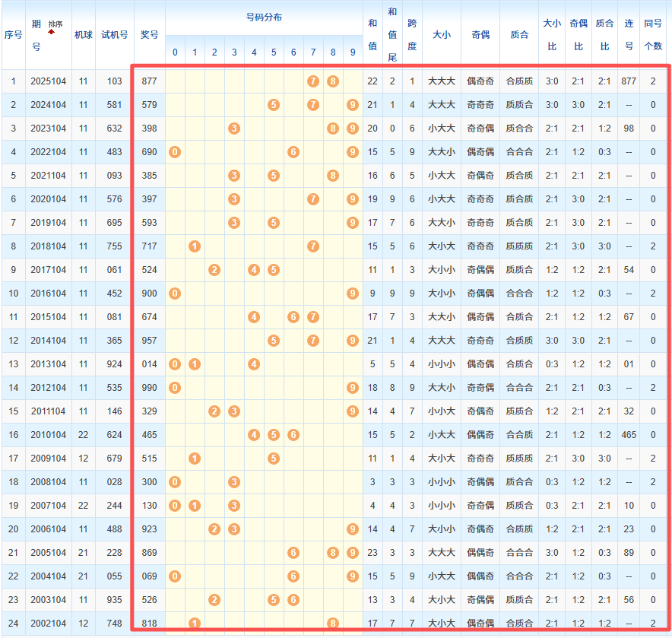
Task: Click orange ball 3 in row 2023104
Action: 234,128
